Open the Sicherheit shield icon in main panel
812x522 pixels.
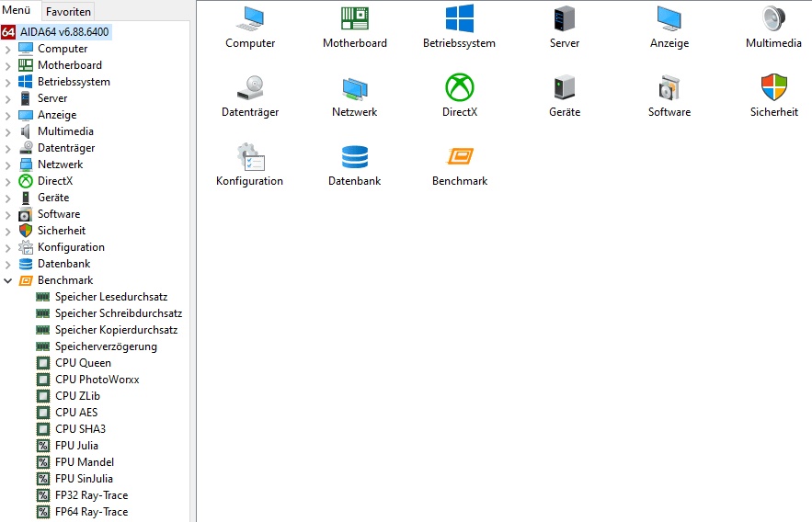pos(773,87)
